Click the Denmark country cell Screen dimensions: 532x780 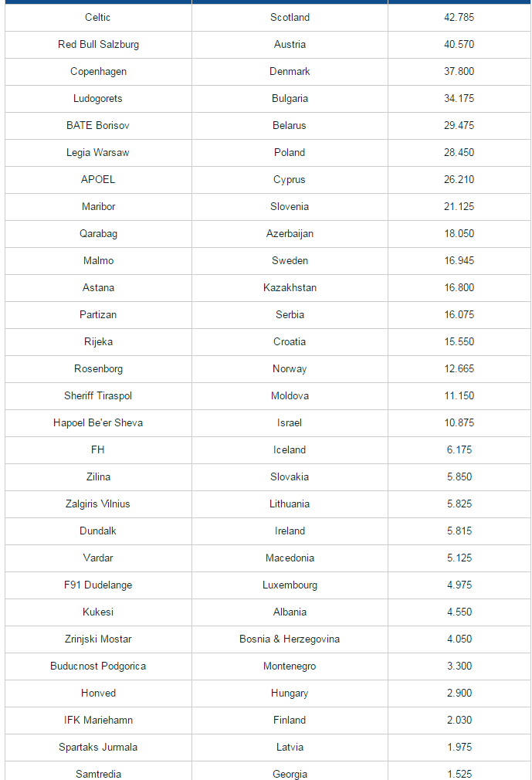click(x=290, y=71)
